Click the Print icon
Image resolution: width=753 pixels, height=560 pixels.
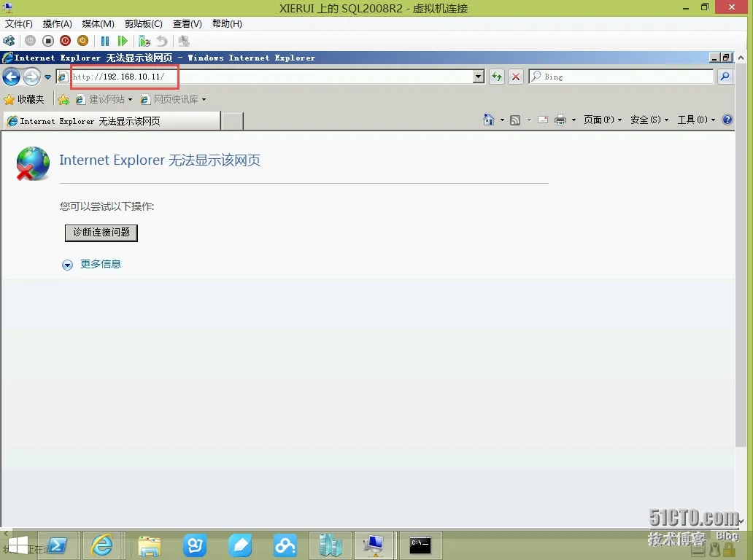tap(560, 120)
